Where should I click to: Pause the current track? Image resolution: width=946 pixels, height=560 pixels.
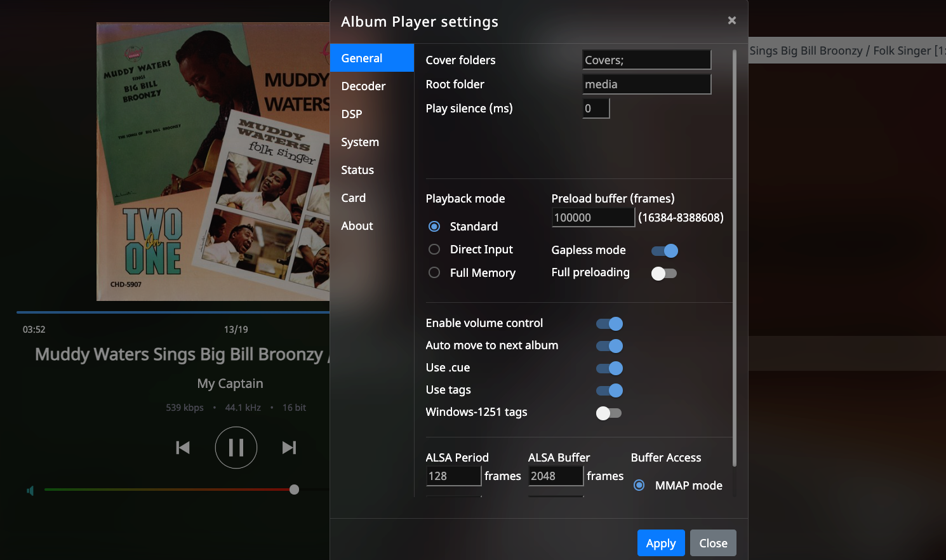coord(236,448)
